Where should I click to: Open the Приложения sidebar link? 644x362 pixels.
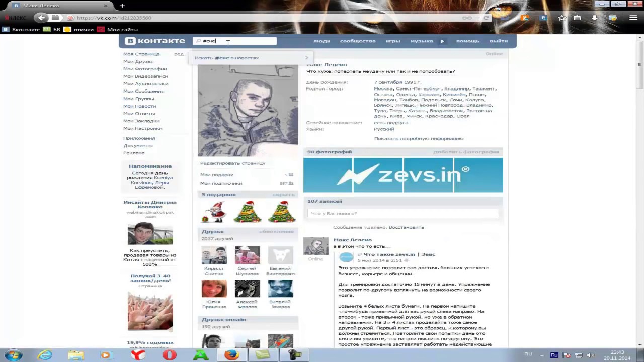pyautogui.click(x=139, y=138)
